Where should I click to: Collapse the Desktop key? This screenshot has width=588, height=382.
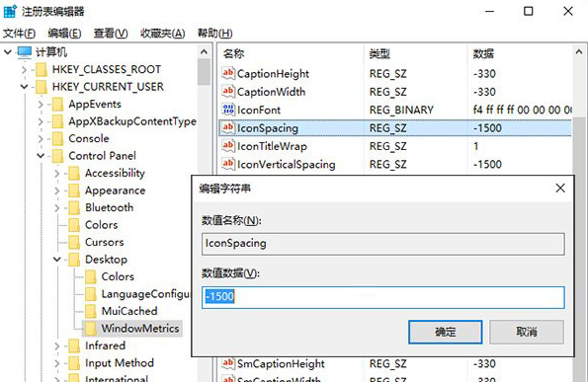[57, 260]
